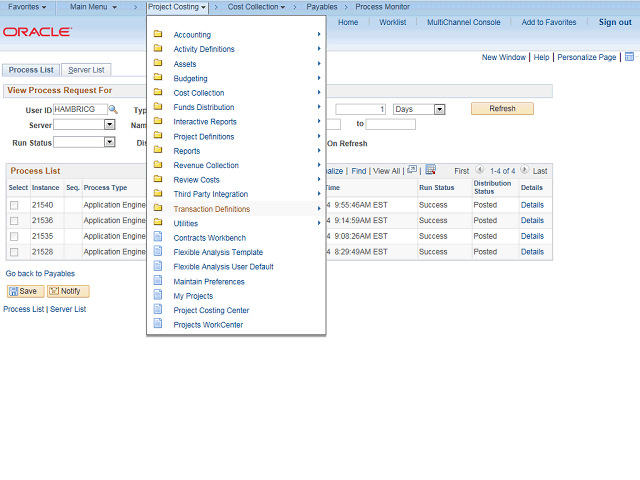
Task: Show next rows arrow in Process List
Action: tap(524, 169)
